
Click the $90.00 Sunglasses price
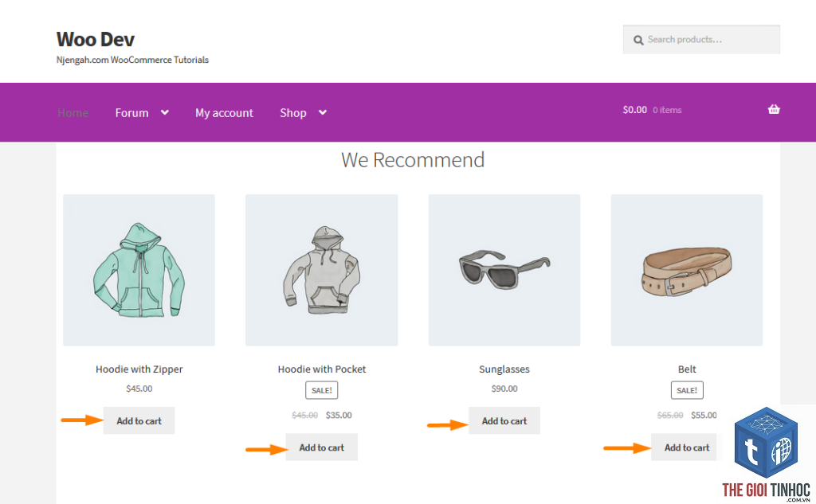click(504, 389)
